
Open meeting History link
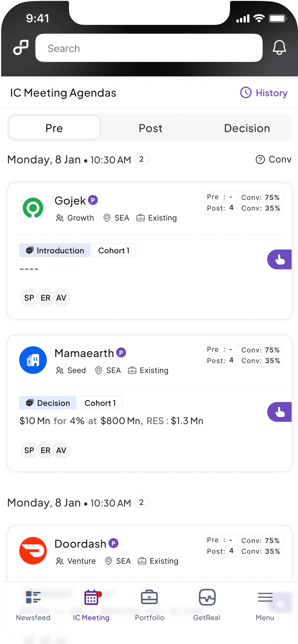(x=264, y=93)
